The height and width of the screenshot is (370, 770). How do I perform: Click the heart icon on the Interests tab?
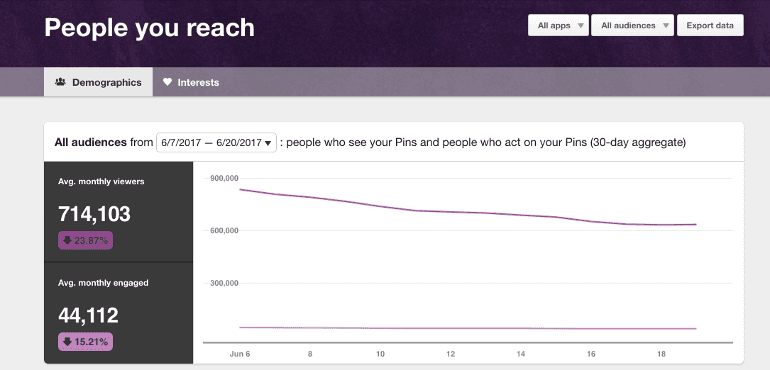pyautogui.click(x=167, y=82)
